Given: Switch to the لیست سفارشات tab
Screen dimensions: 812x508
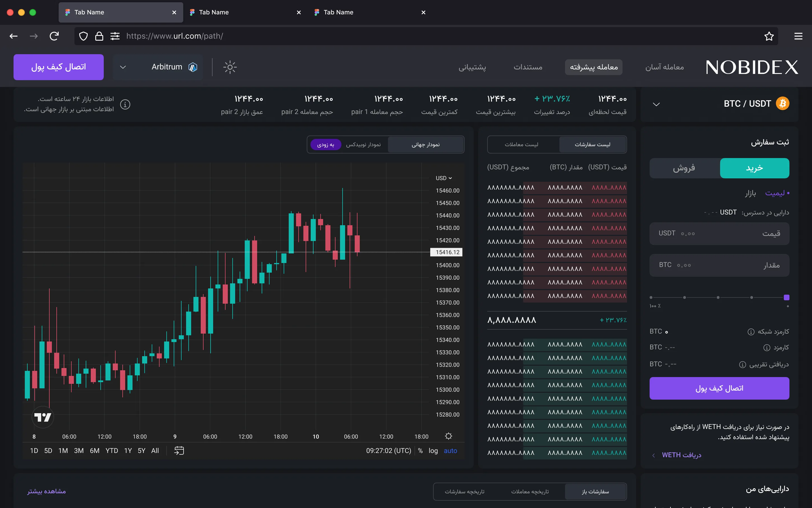Looking at the screenshot, I should pos(593,144).
